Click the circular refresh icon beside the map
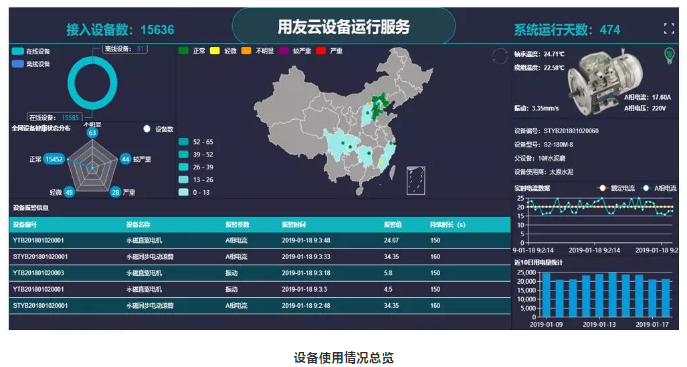Image resolution: width=687 pixels, height=367 pixels. (x=500, y=56)
